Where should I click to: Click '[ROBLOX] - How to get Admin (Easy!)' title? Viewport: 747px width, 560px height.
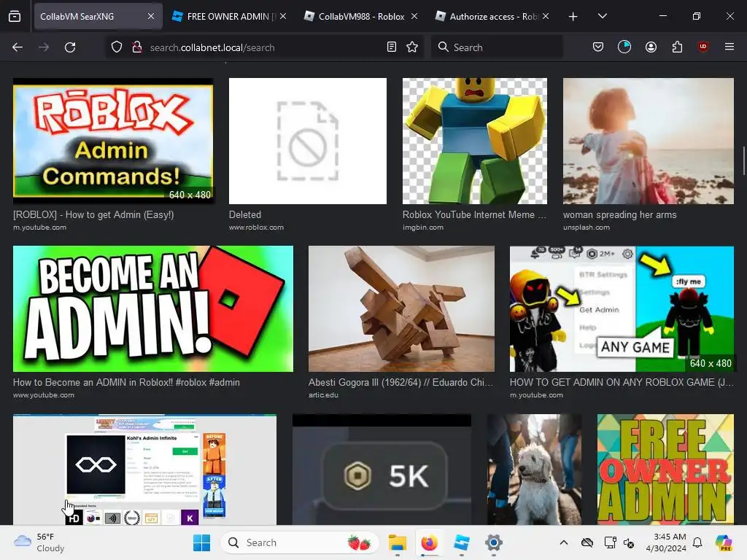coord(93,215)
